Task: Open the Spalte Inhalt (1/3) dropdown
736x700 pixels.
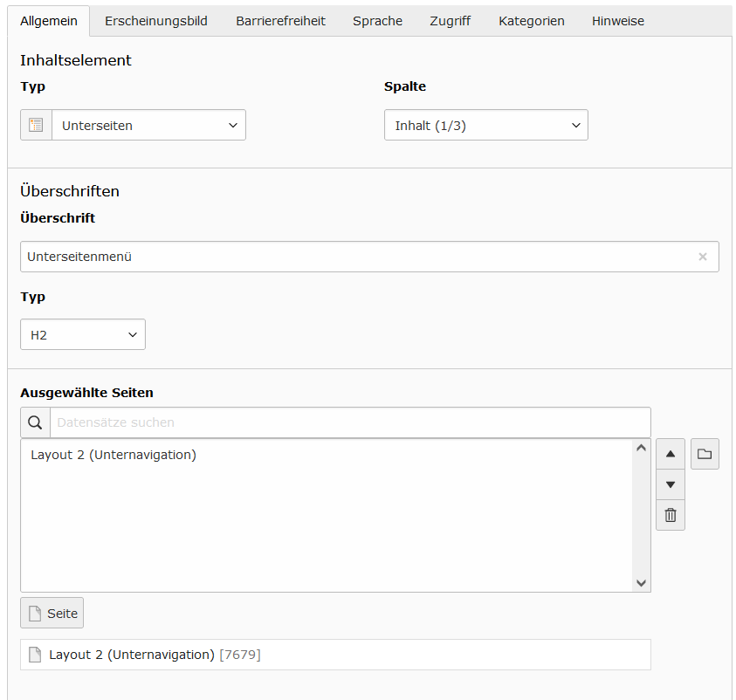Action: pos(485,126)
